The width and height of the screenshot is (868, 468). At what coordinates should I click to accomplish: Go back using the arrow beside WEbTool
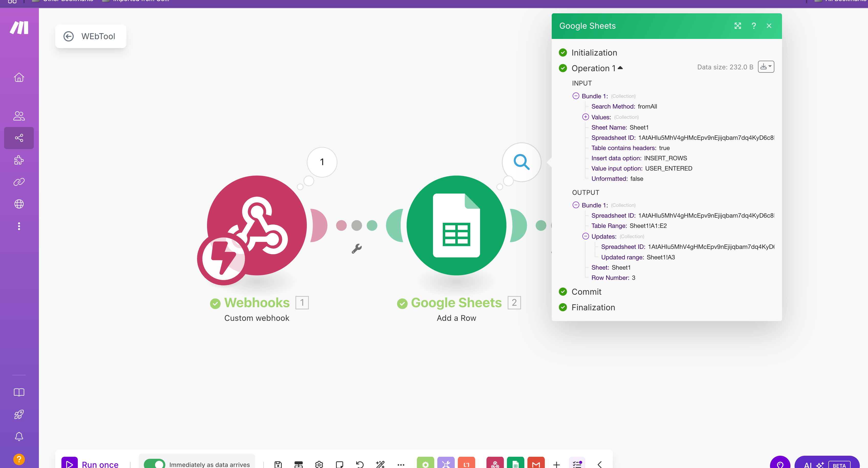point(68,36)
